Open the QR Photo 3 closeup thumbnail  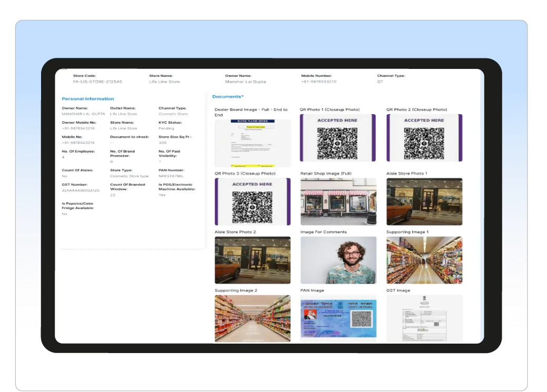click(x=253, y=202)
